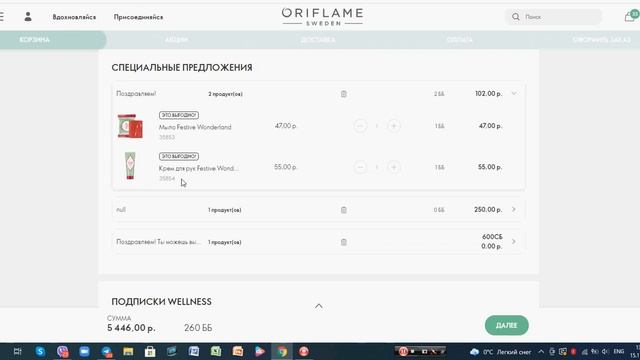Open the hamburger menu icon
The width and height of the screenshot is (640, 360).
click(x=2, y=17)
